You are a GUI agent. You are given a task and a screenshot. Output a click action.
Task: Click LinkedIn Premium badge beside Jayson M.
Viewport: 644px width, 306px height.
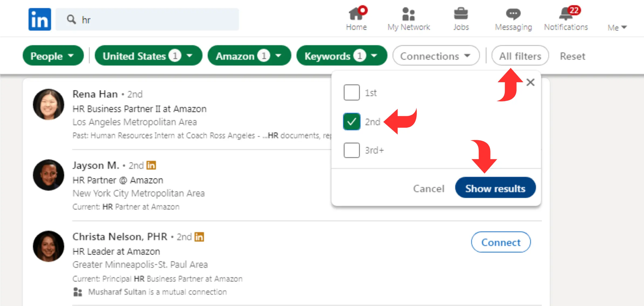pos(151,165)
